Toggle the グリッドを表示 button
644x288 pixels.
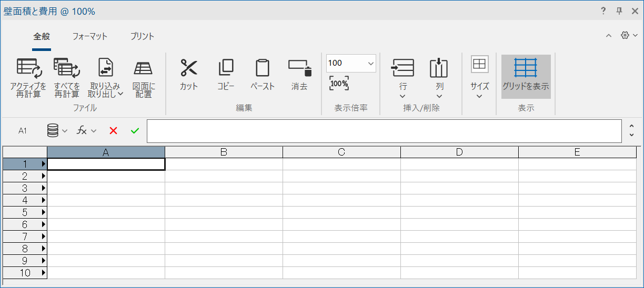click(526, 77)
